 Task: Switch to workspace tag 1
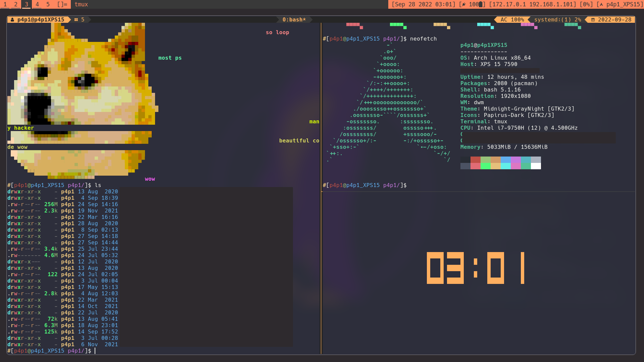pyautogui.click(x=5, y=5)
